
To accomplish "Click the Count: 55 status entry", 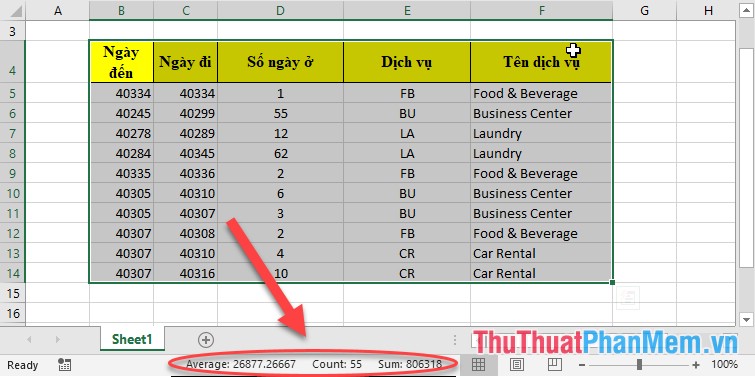I will (x=337, y=364).
